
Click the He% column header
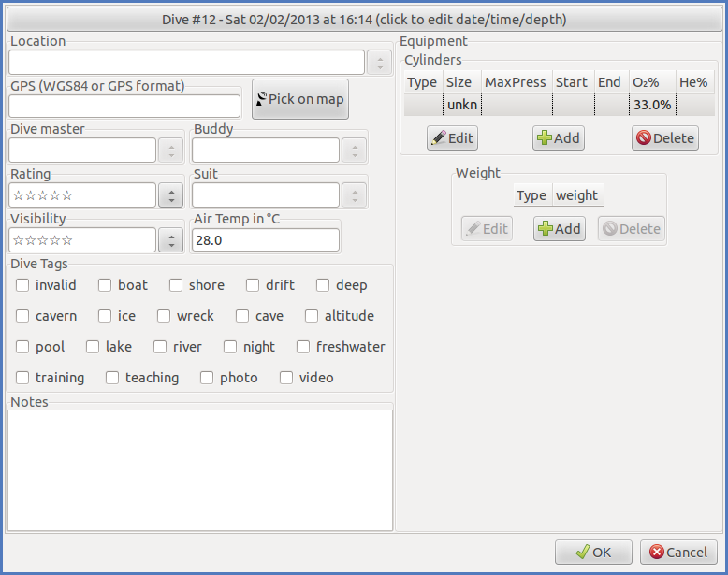point(695,82)
